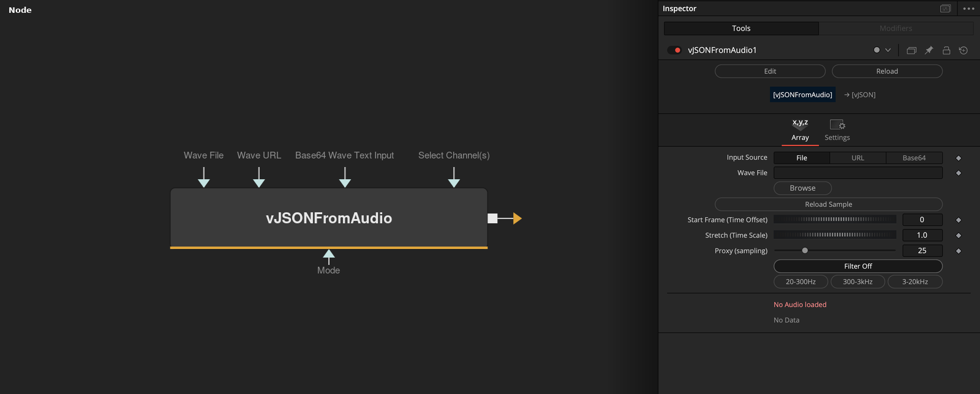This screenshot has width=980, height=394.
Task: Toggle the vJSONFromAudio1 enable switch
Action: (674, 50)
